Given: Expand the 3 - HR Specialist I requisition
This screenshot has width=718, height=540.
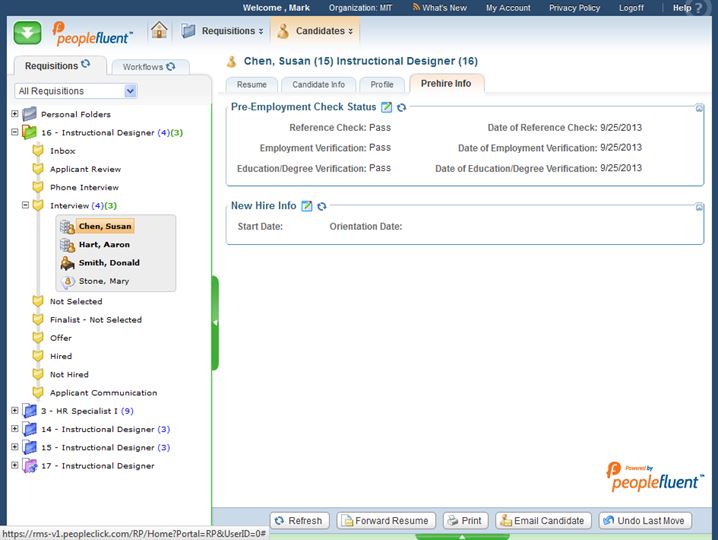Looking at the screenshot, I should pyautogui.click(x=15, y=411).
